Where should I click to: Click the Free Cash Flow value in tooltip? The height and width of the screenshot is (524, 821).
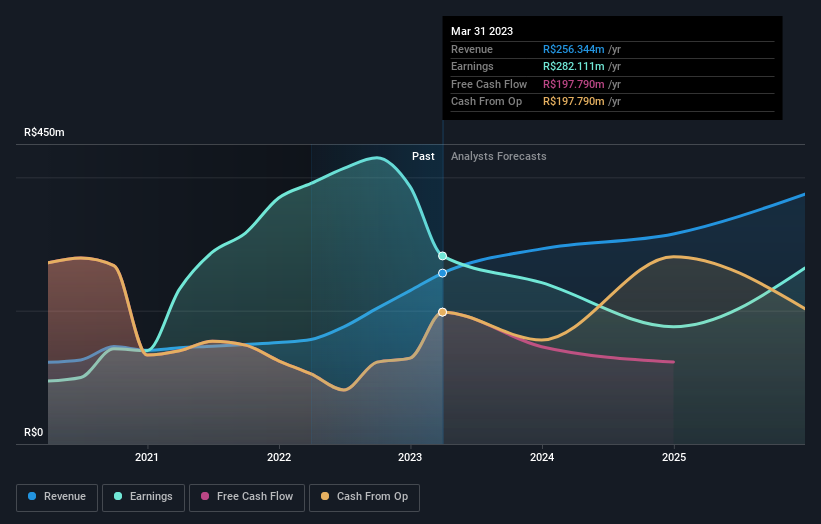click(573, 84)
